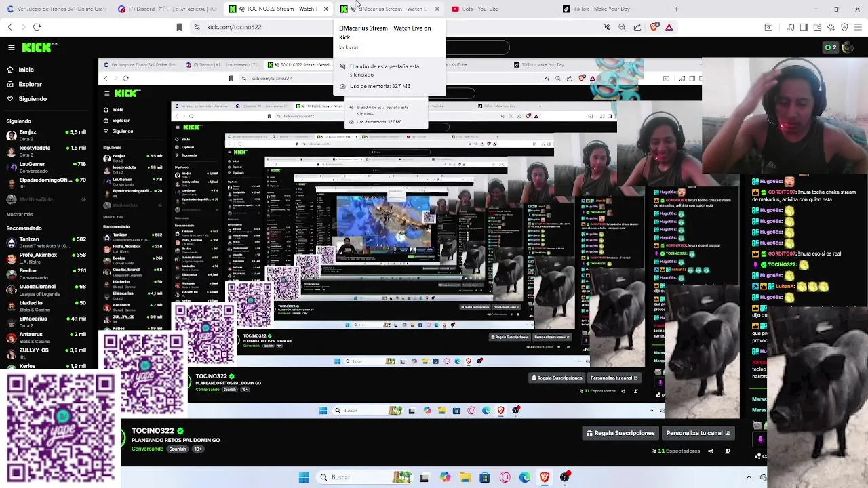Image resolution: width=868 pixels, height=488 pixels.
Task: Open the Brave main menu
Action: pos(858,27)
